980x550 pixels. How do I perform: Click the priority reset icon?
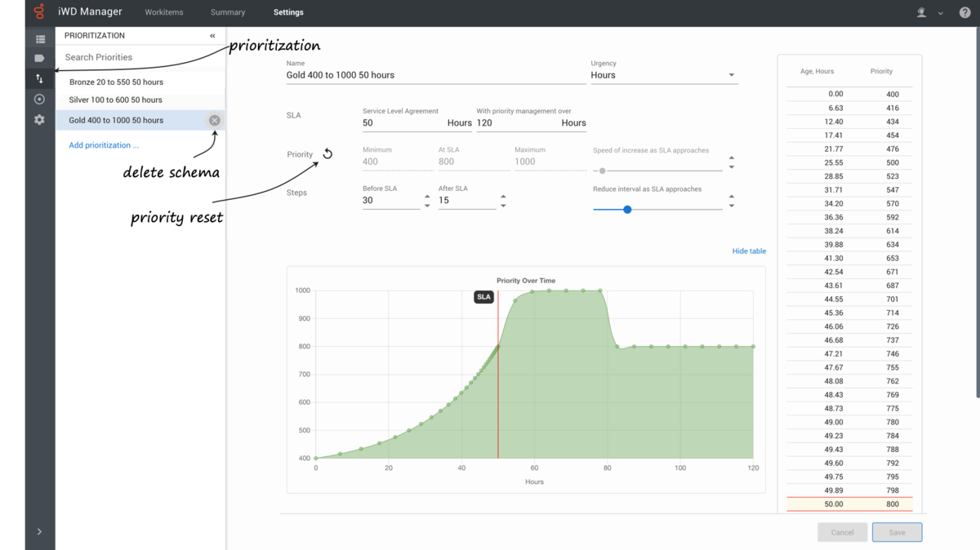tap(327, 153)
